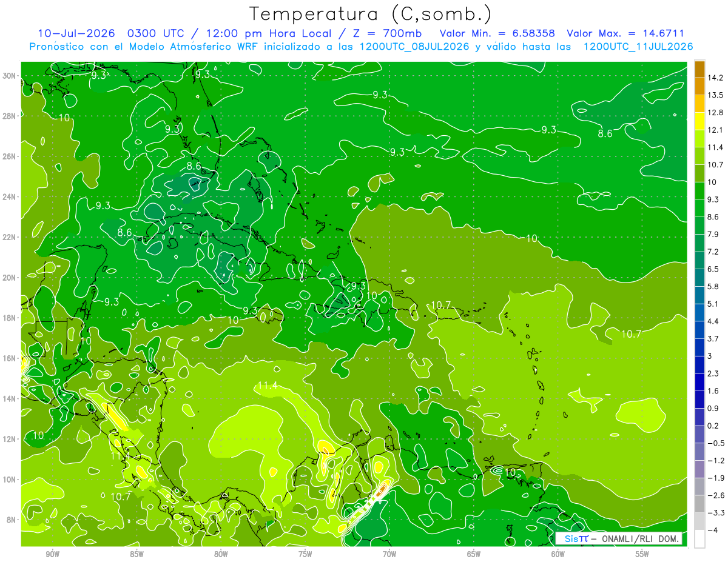
Task: Select the valid-until time "1200UTC_11JUL2026"
Action: (638, 47)
